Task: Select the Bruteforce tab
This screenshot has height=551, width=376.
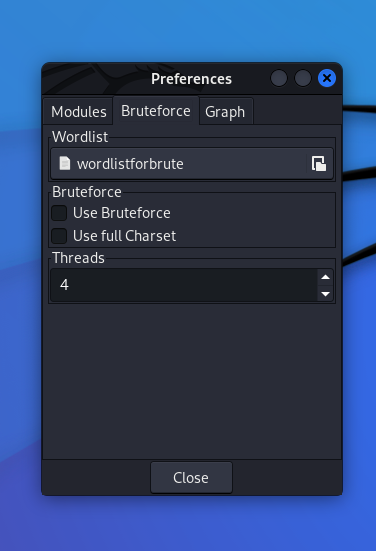Action: (156, 111)
